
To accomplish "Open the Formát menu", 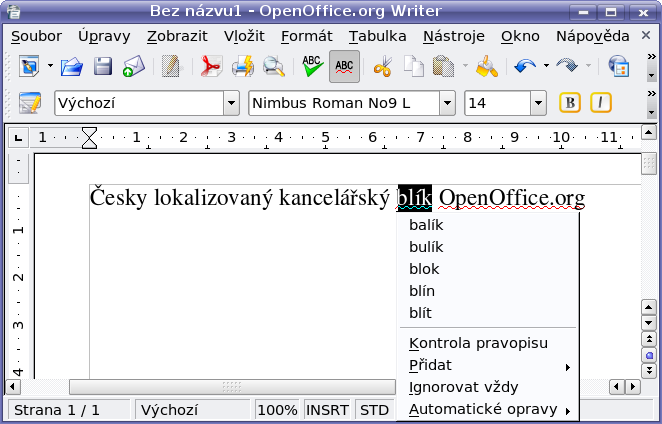I will [307, 36].
